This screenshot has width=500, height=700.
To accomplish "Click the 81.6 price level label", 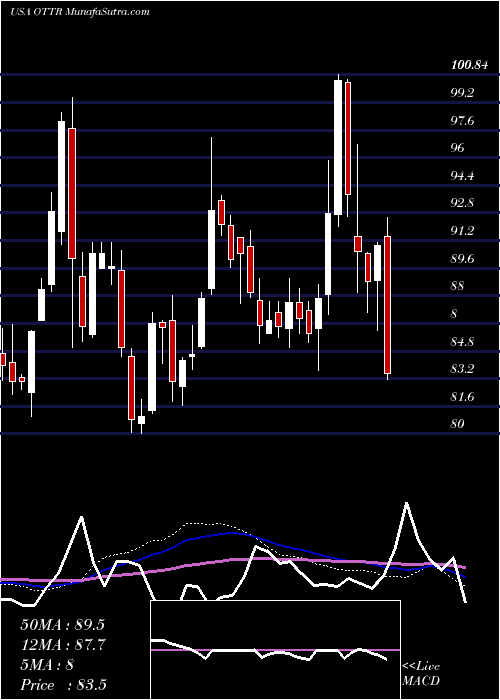I will (462, 396).
